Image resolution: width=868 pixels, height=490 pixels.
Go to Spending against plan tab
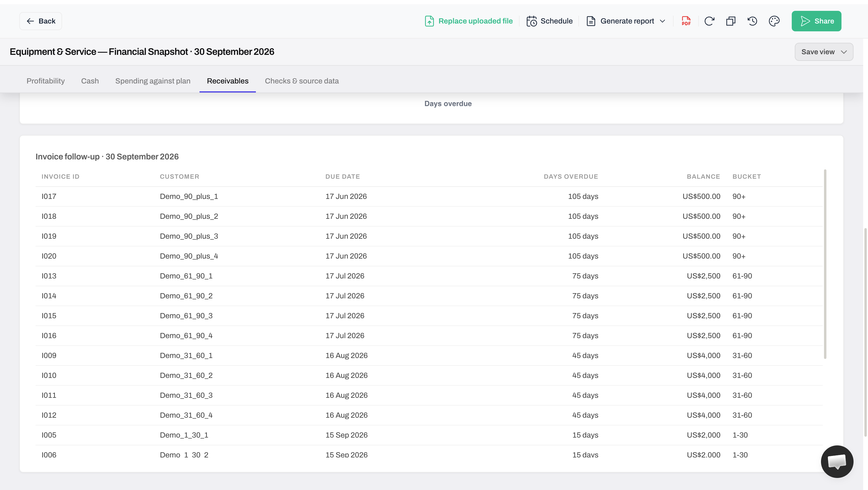(x=153, y=81)
